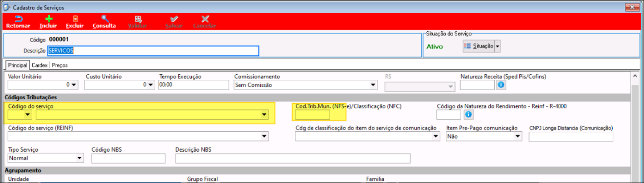The height and width of the screenshot is (183, 644).
Task: Select the Principal tab
Action: (17, 65)
